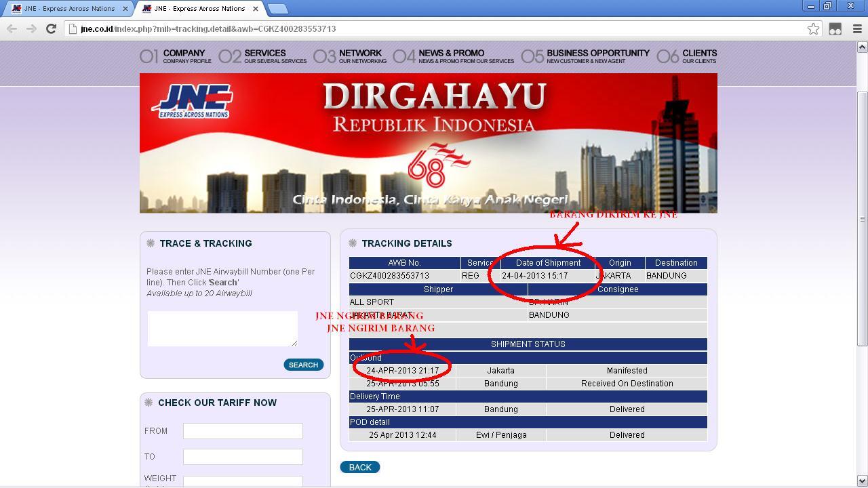Focus the TO tariff field
Image resolution: width=868 pixels, height=488 pixels.
click(243, 457)
